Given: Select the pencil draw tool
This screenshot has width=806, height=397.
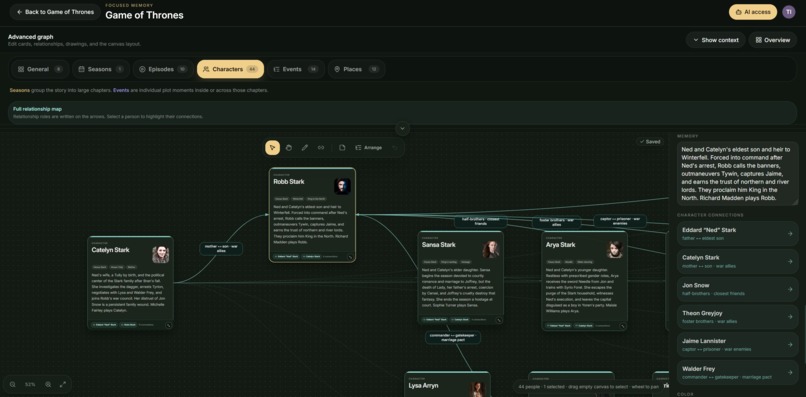Looking at the screenshot, I should point(305,148).
